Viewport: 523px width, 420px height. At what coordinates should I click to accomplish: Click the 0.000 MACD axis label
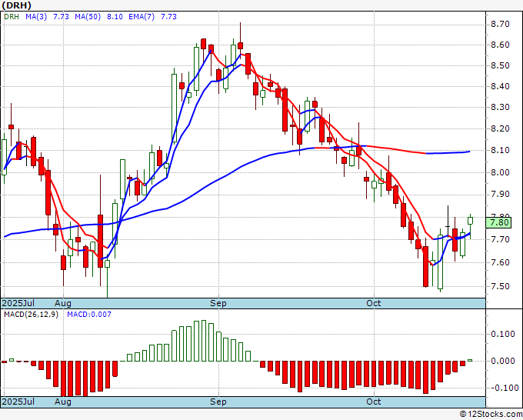(x=503, y=361)
